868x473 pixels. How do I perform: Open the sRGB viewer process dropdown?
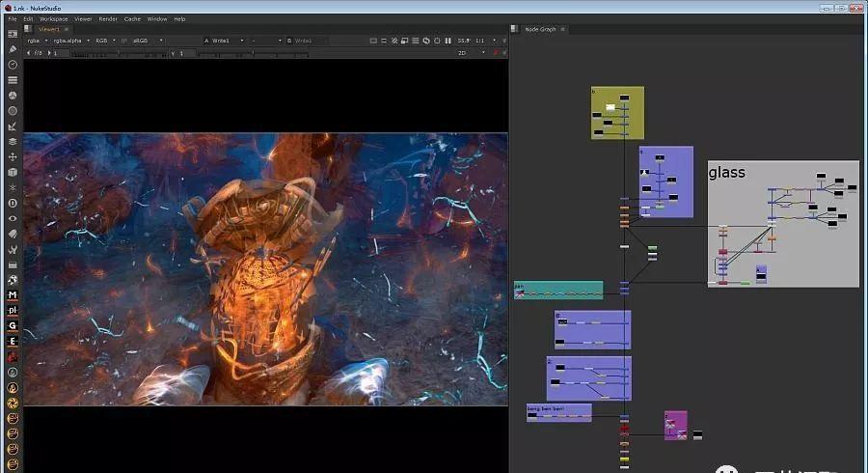[148, 41]
